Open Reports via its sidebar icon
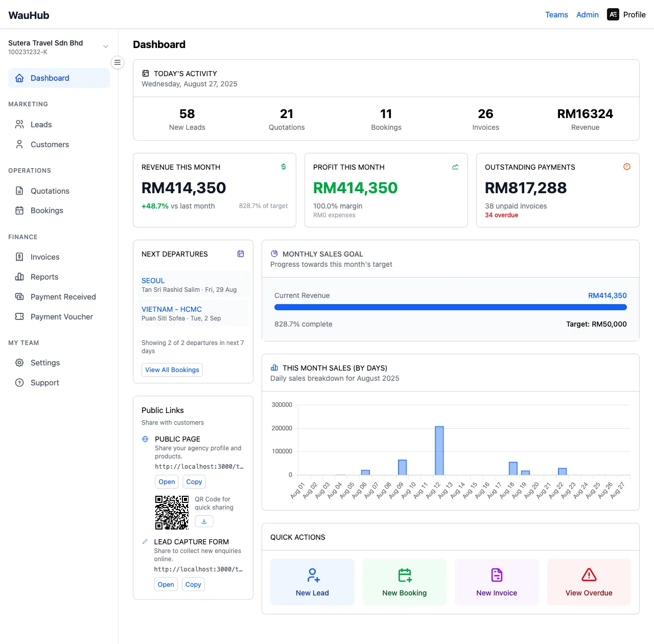This screenshot has width=654, height=644. click(19, 277)
